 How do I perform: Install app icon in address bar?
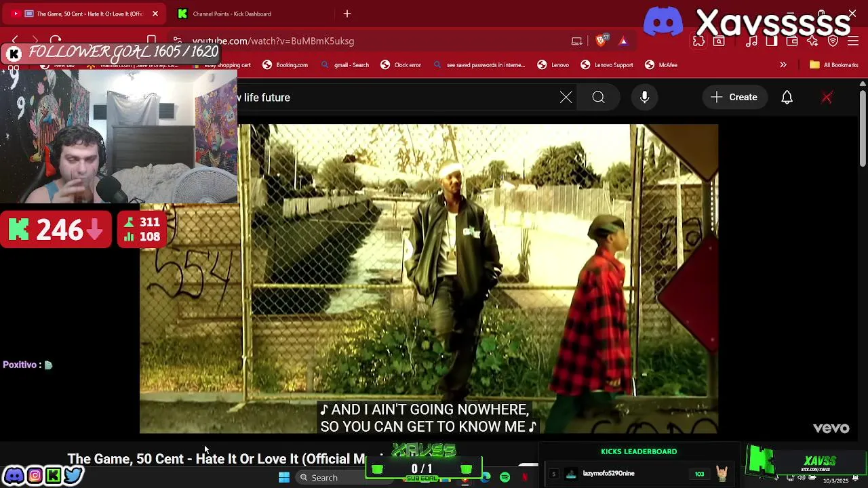point(576,41)
